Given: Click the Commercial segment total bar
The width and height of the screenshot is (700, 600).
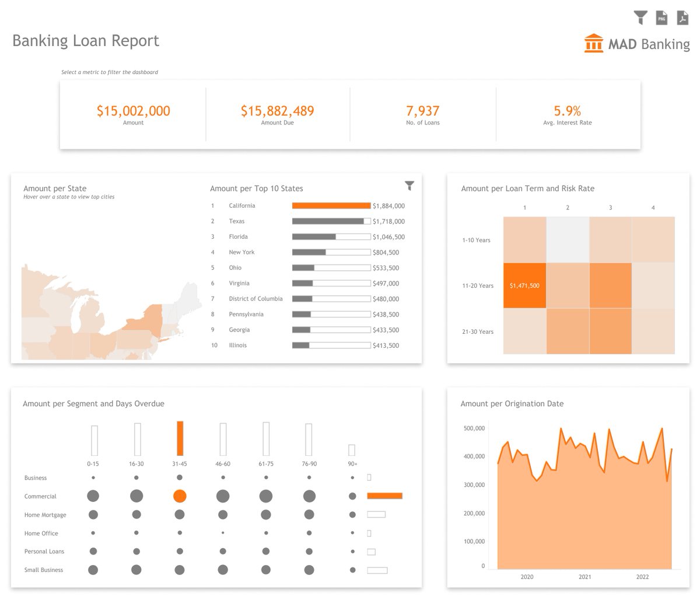Looking at the screenshot, I should pyautogui.click(x=384, y=496).
